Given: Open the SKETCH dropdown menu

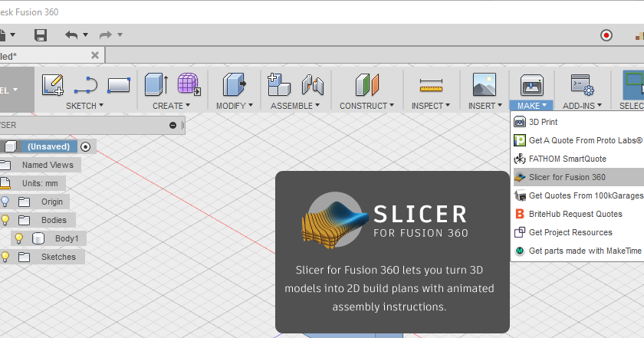Looking at the screenshot, I should coord(84,106).
